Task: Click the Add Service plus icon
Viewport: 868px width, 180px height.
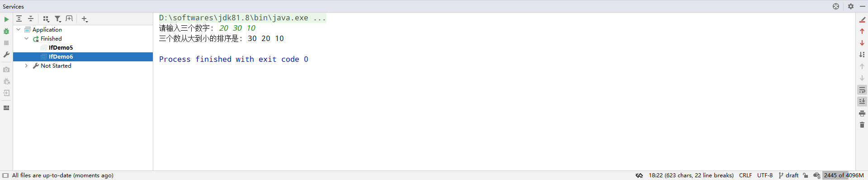Action: (85, 18)
